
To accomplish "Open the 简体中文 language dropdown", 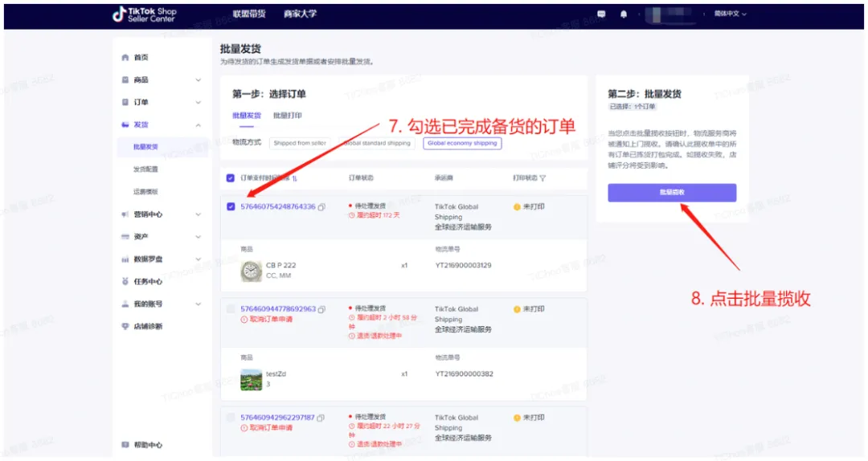I will click(x=730, y=14).
